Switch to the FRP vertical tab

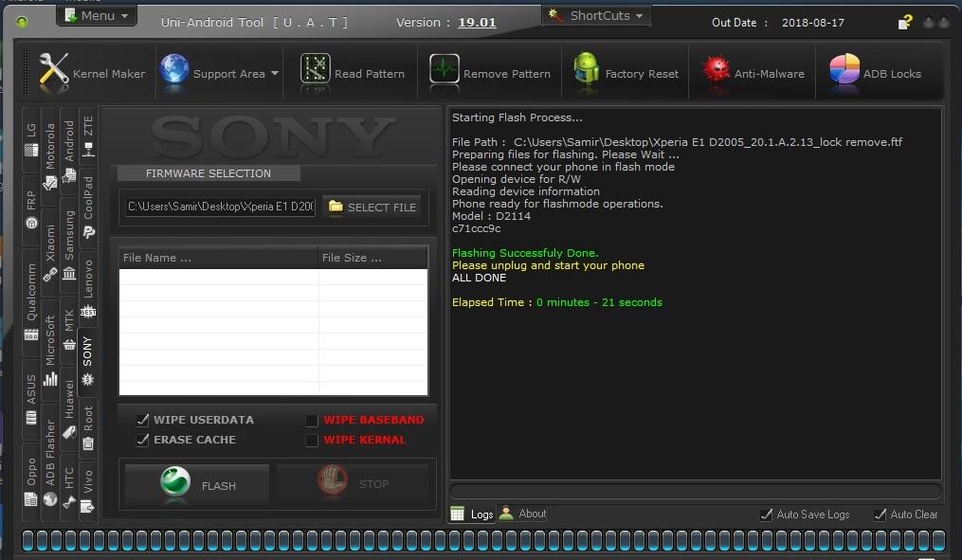click(x=31, y=210)
